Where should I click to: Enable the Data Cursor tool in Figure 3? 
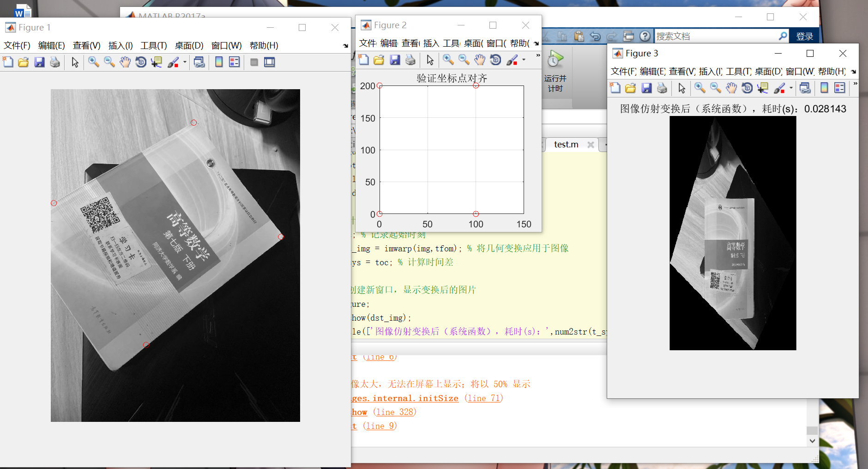763,88
